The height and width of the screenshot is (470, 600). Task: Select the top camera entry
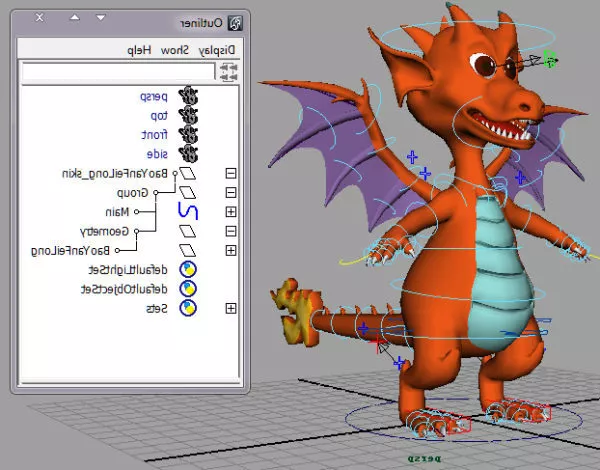point(159,116)
